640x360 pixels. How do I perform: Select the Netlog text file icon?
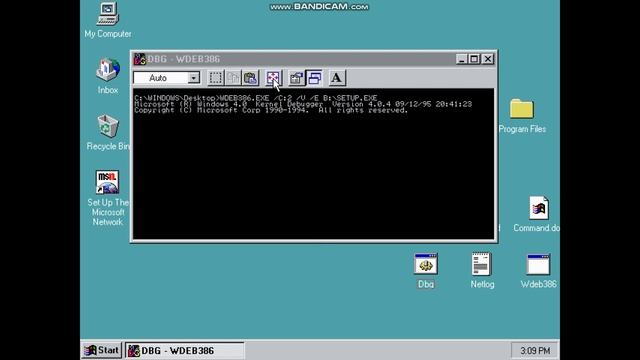[482, 271]
